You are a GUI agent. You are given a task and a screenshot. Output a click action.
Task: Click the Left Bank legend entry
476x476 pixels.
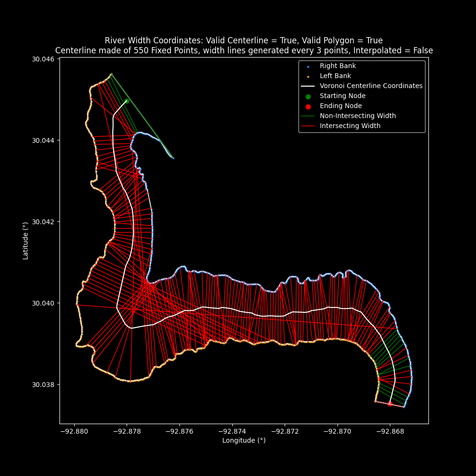pos(335,76)
